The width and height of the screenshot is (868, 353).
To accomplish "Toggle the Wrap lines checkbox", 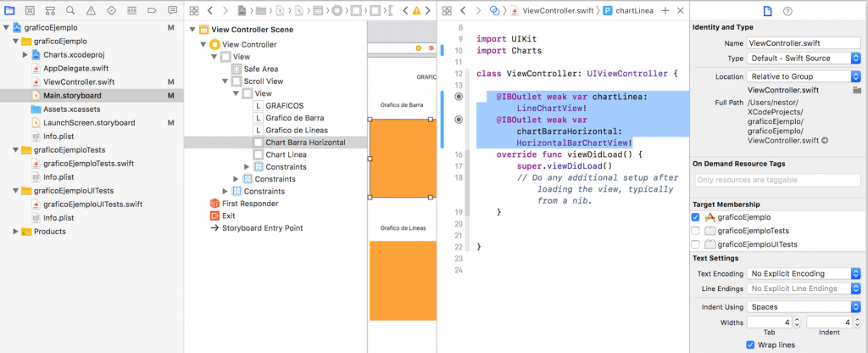I will 749,345.
